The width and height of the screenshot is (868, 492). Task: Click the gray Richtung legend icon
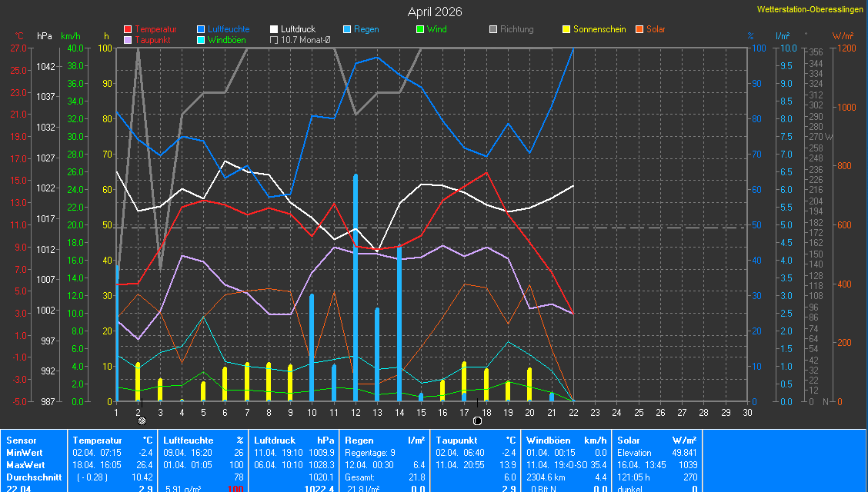[493, 29]
